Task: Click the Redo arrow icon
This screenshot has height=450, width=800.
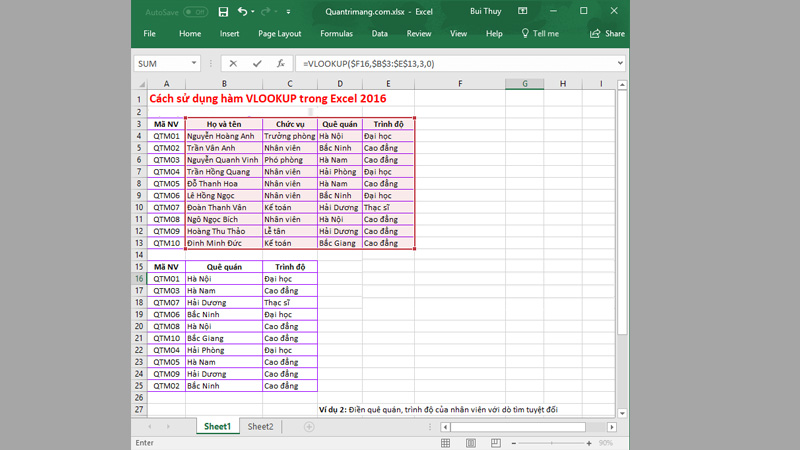Action: tap(265, 11)
